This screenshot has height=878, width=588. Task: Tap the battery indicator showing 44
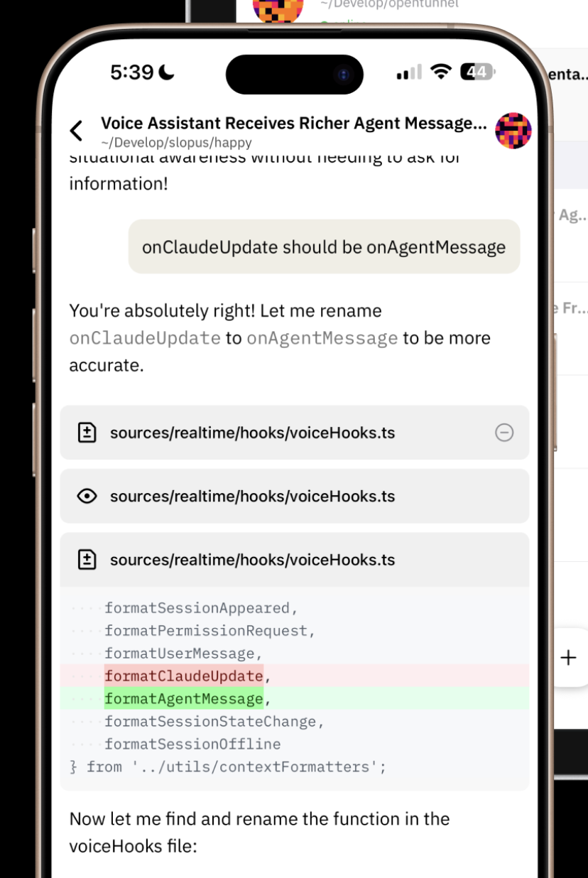coord(477,72)
